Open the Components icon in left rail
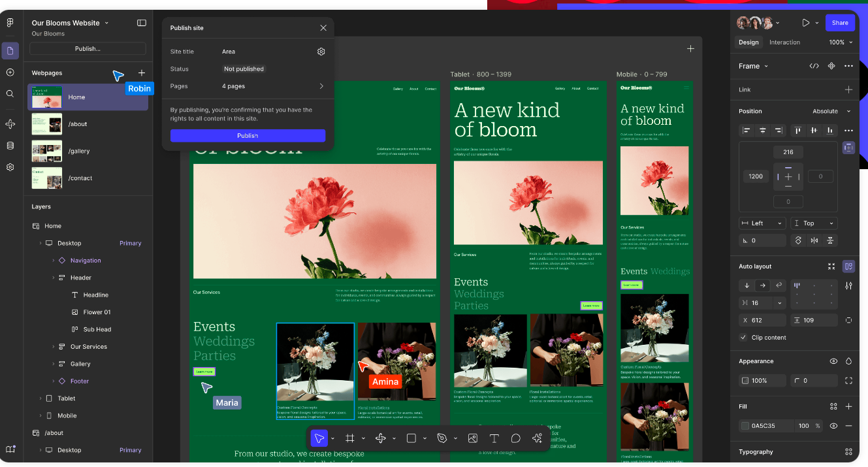The height and width of the screenshot is (467, 868). tap(10, 124)
